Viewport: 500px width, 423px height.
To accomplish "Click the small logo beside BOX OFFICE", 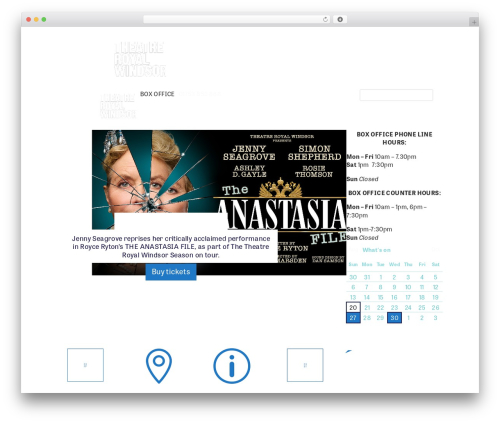I will point(118,106).
